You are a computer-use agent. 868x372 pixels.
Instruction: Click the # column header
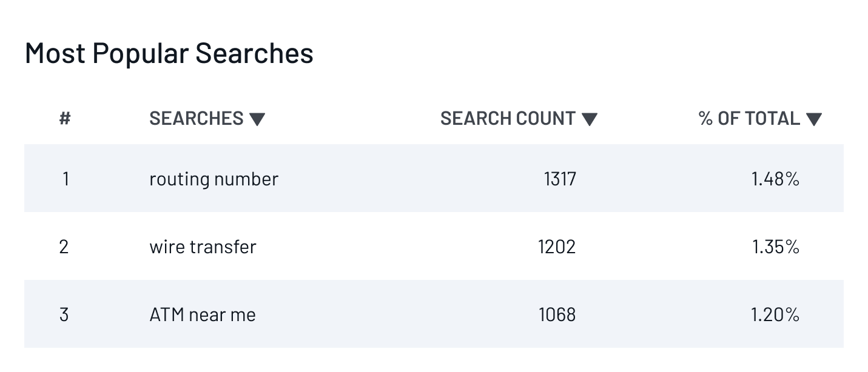click(x=65, y=118)
